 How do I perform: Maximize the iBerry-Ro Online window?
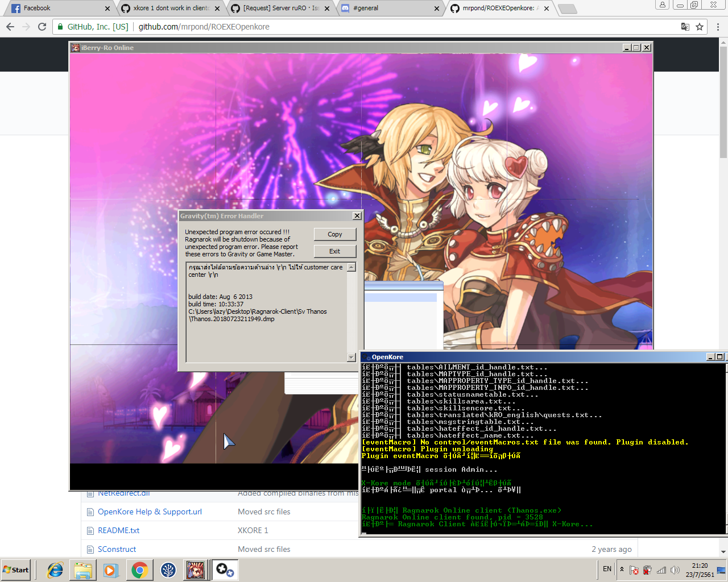click(x=636, y=48)
